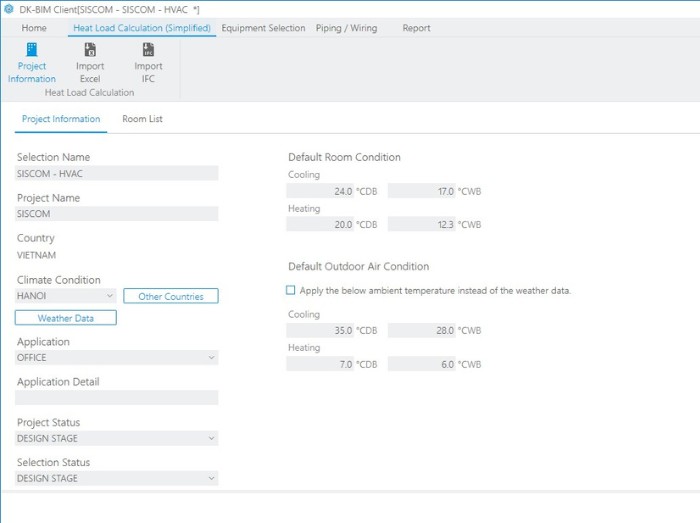
Task: Click outdoor heating 7.0 °CDB field
Action: tap(320, 364)
